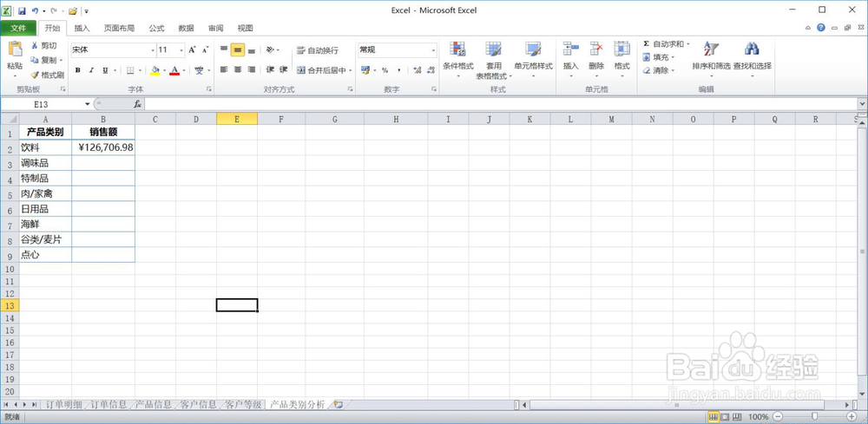
Task: Switch to Page Layout view icon
Action: pos(725,416)
